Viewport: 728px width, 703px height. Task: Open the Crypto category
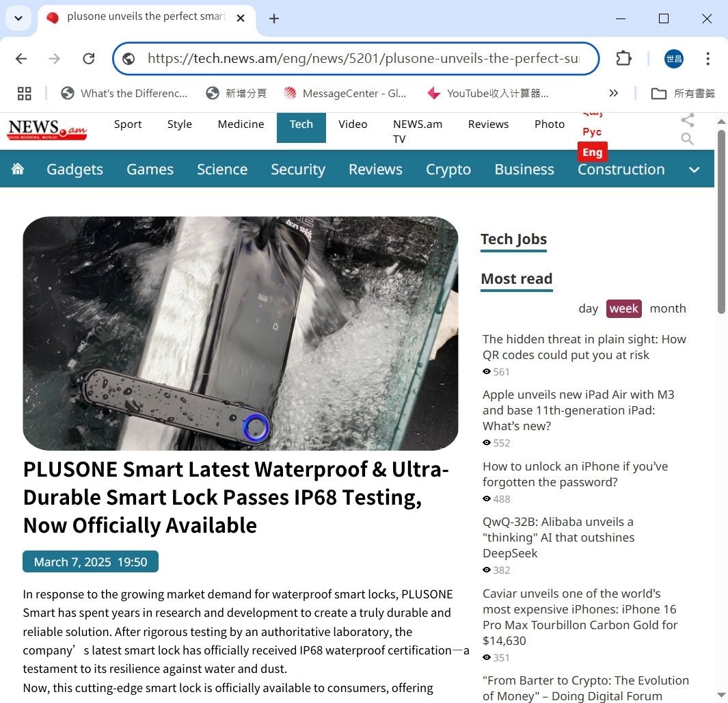tap(448, 169)
